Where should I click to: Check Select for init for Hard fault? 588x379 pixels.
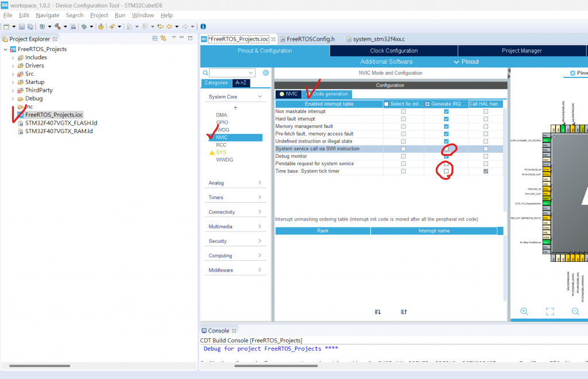pyautogui.click(x=403, y=119)
